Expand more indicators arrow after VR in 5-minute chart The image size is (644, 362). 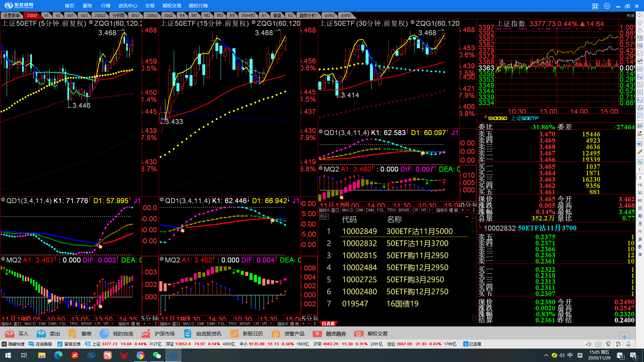(112, 324)
